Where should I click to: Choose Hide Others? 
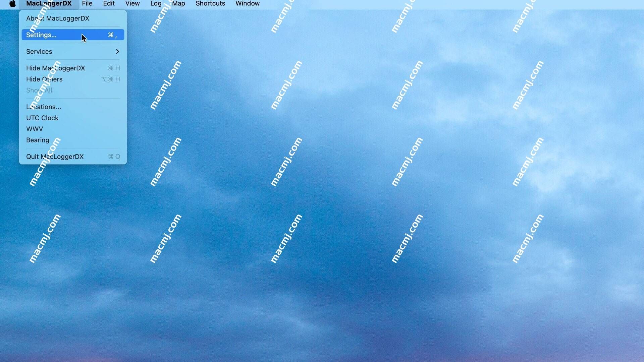[73, 79]
